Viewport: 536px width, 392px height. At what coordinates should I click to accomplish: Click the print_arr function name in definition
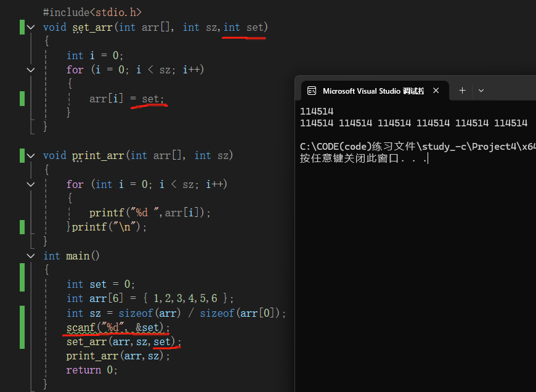pyautogui.click(x=98, y=156)
